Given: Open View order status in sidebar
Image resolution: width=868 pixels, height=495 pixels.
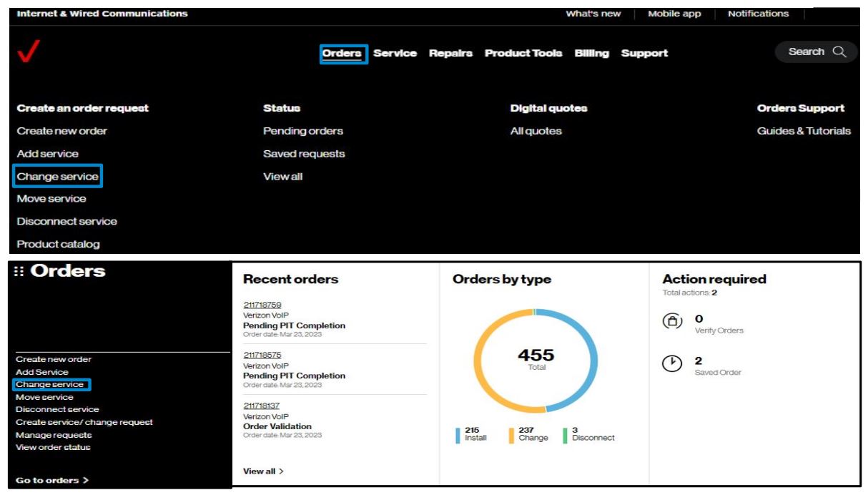Looking at the screenshot, I should 53,447.
